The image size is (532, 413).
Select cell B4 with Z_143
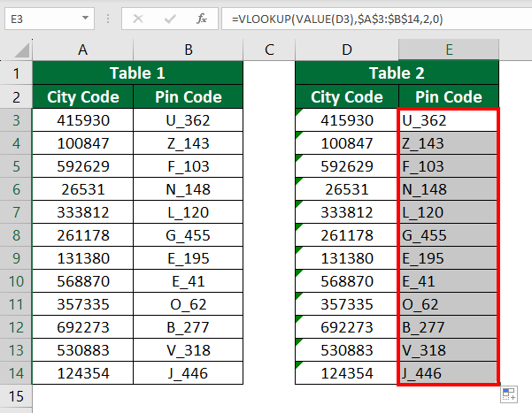pos(189,143)
